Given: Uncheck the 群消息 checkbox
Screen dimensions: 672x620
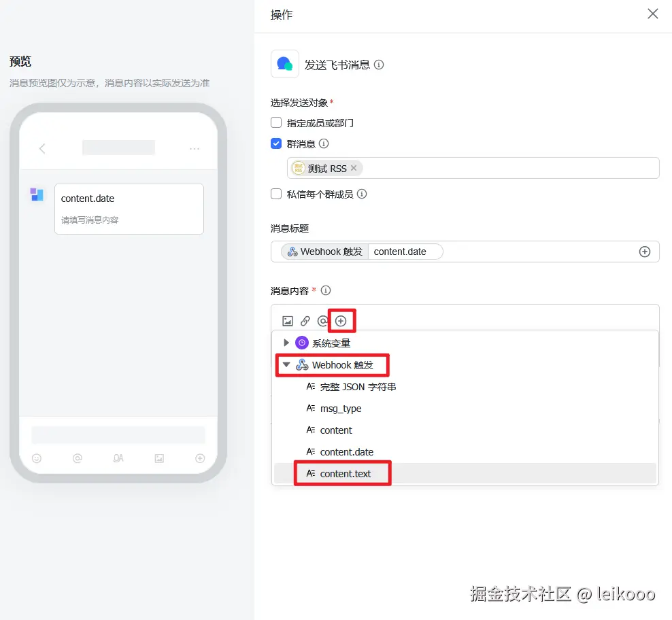Looking at the screenshot, I should pos(276,143).
